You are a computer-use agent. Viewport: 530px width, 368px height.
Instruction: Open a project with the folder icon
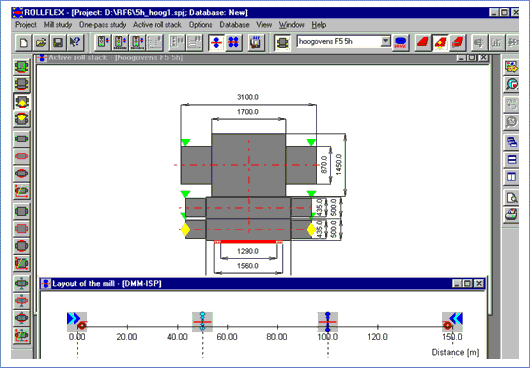click(x=41, y=43)
